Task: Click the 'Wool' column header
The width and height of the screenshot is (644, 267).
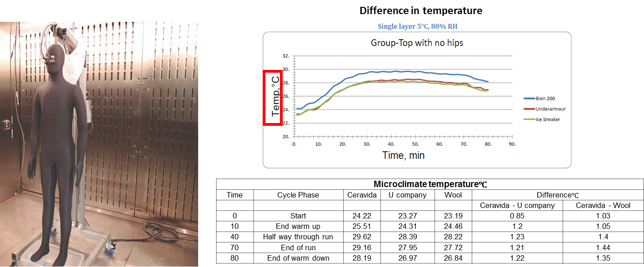Action: pos(453,195)
